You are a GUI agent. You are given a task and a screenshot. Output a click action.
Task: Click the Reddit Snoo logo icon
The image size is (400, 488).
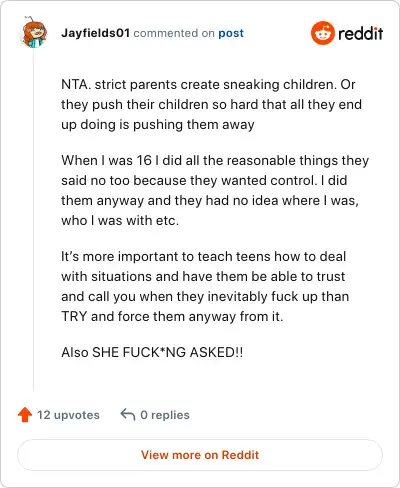click(x=322, y=33)
